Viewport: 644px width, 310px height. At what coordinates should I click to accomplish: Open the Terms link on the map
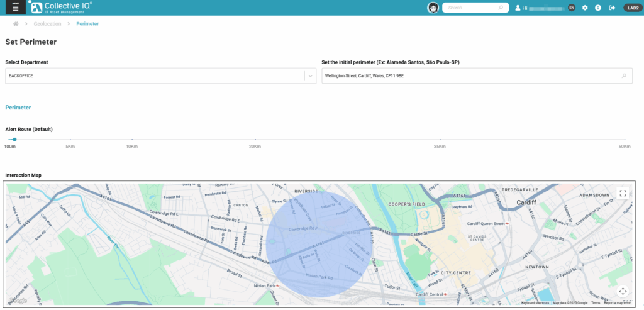(x=595, y=303)
